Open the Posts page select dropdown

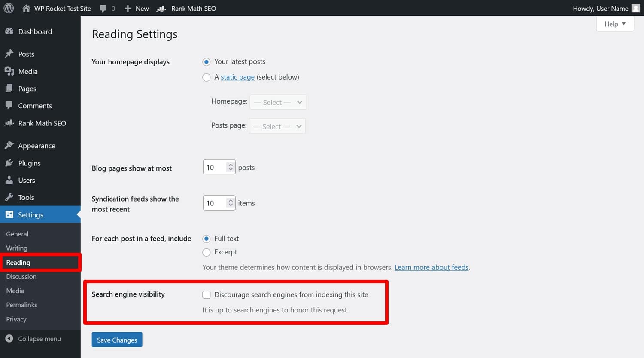pos(277,126)
